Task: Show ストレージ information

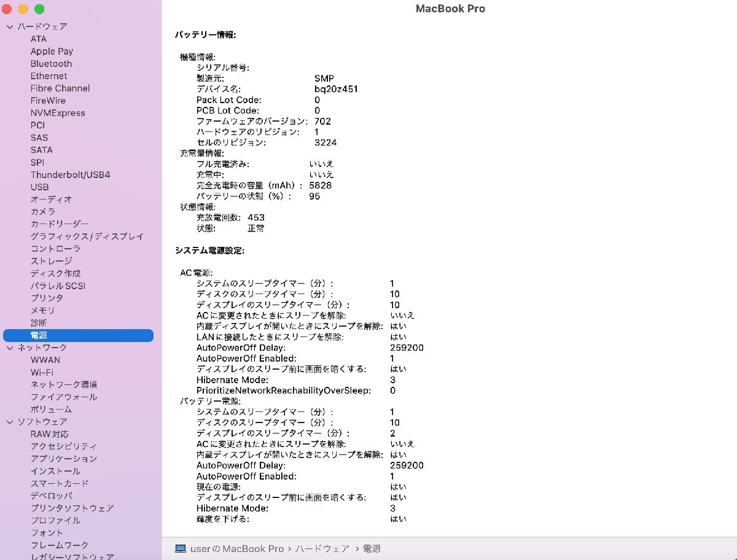Action: [x=51, y=261]
